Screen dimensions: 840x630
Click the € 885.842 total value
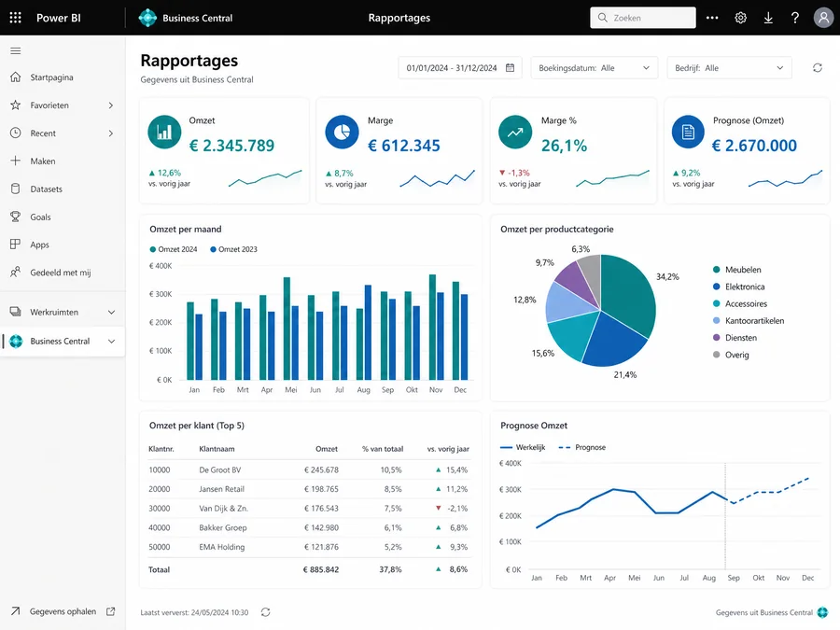(321, 569)
